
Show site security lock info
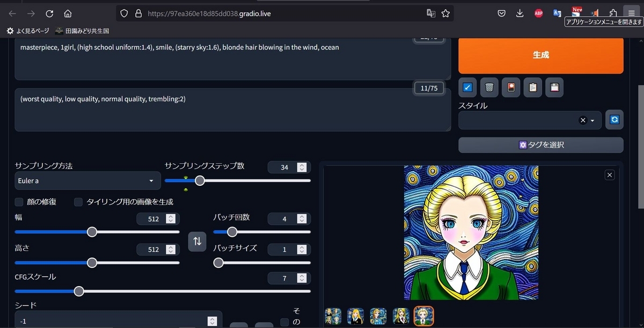click(138, 13)
